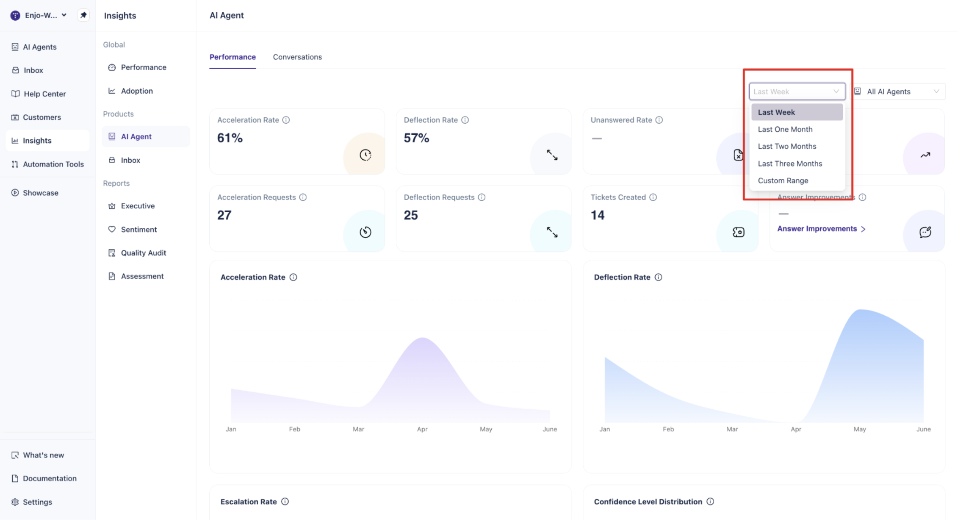Click info icon beside Unanswered Rate
This screenshot has height=522, width=980.
pos(659,120)
